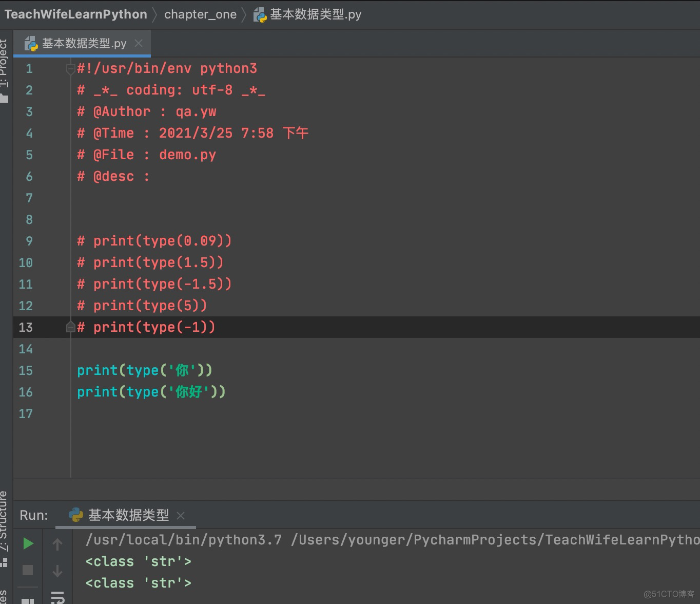This screenshot has width=700, height=604.
Task: Click first <class 'str'> output line
Action: coord(139,561)
